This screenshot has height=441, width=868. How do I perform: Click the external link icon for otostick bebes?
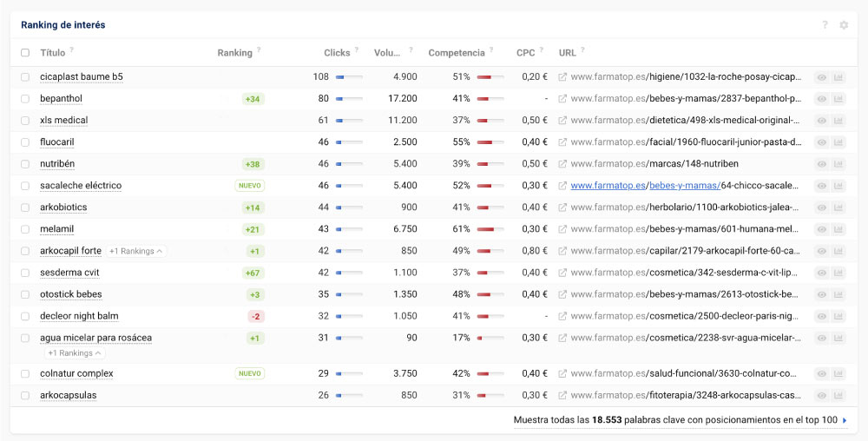(562, 294)
